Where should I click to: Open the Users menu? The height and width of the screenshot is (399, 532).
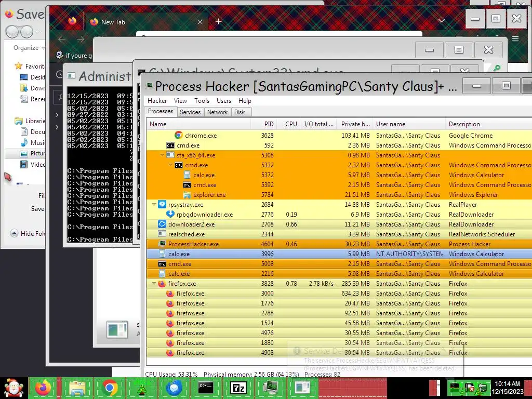(224, 101)
